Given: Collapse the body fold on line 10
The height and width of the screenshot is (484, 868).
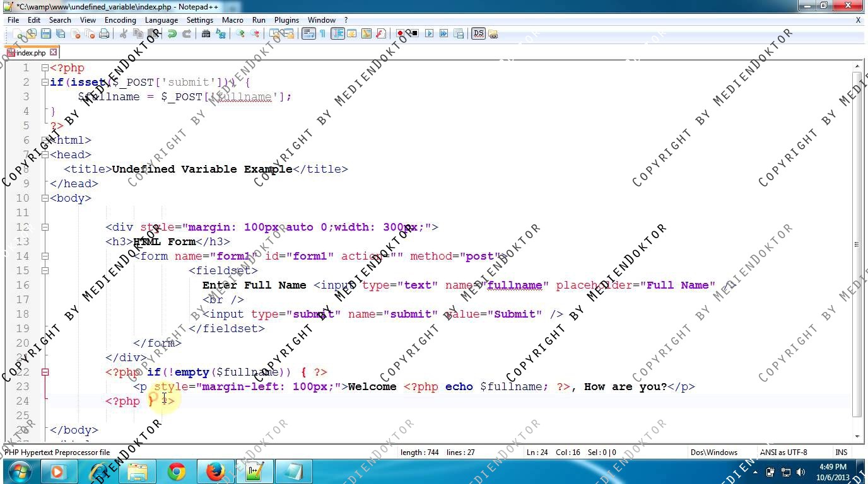Looking at the screenshot, I should click(x=45, y=199).
